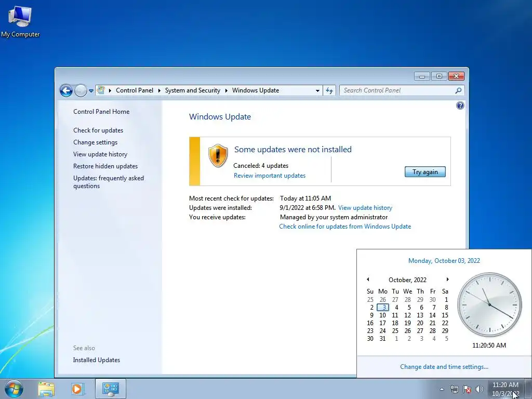This screenshot has width=532, height=399.
Task: Open Review important updates link
Action: click(x=270, y=176)
